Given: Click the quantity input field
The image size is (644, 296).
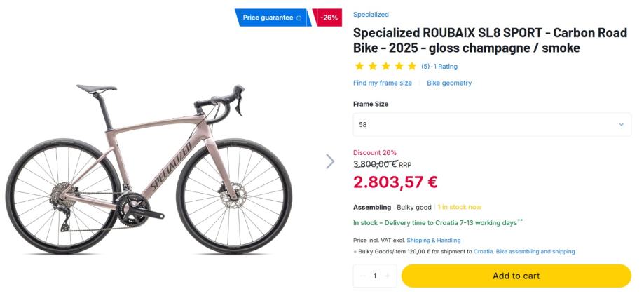Looking at the screenshot, I should pyautogui.click(x=375, y=276).
